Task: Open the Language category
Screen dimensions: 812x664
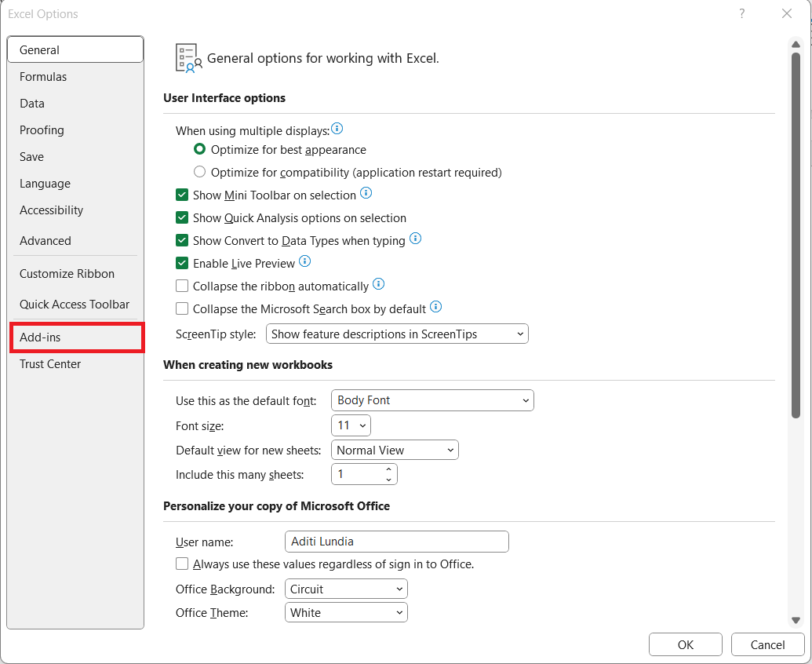Action: tap(75, 184)
